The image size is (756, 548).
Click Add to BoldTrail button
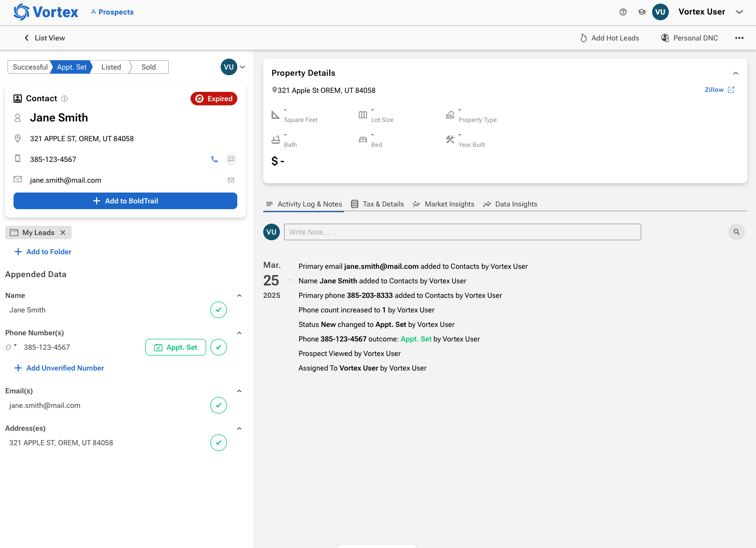click(x=125, y=201)
